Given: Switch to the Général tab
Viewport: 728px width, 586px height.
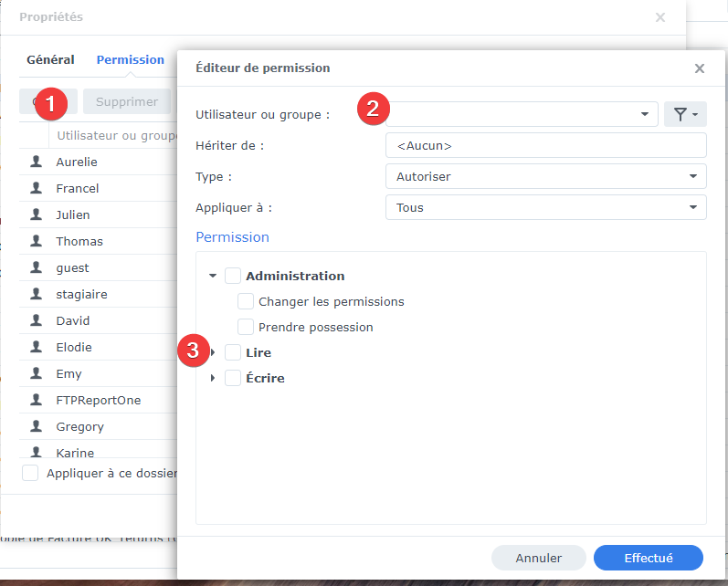Looking at the screenshot, I should (x=50, y=60).
